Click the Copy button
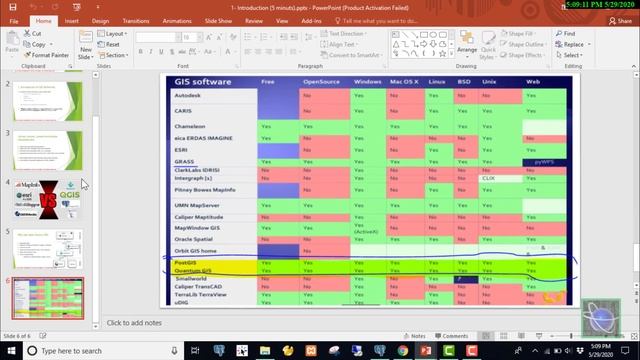This screenshot has width=640, height=360. (35, 44)
